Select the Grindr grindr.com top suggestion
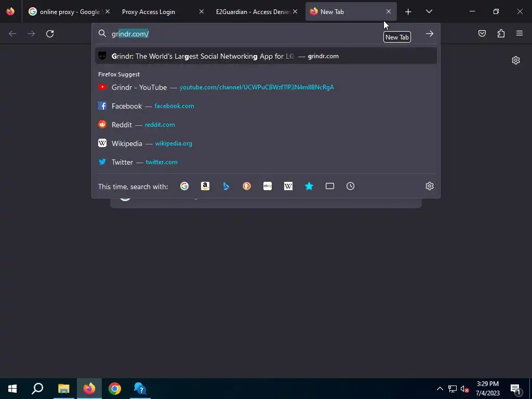Viewport: 532px width, 399px height. coord(266,56)
